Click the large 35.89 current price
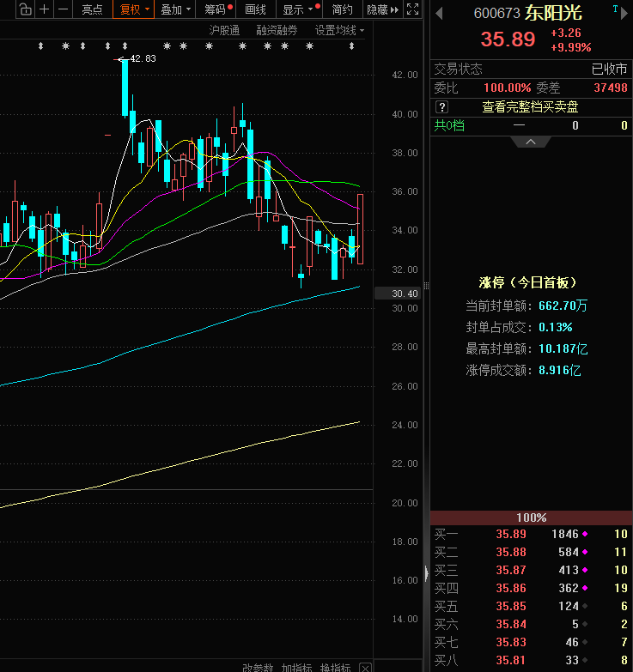Screen dimensions: 633x672 (x=508, y=39)
